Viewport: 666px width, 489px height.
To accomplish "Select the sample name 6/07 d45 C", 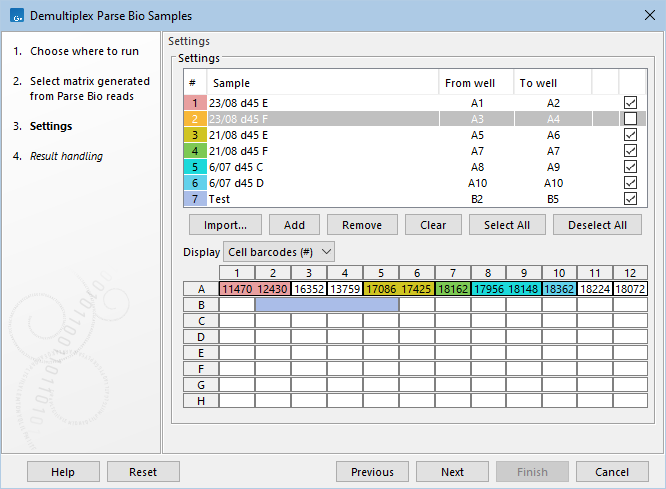I will (x=236, y=167).
